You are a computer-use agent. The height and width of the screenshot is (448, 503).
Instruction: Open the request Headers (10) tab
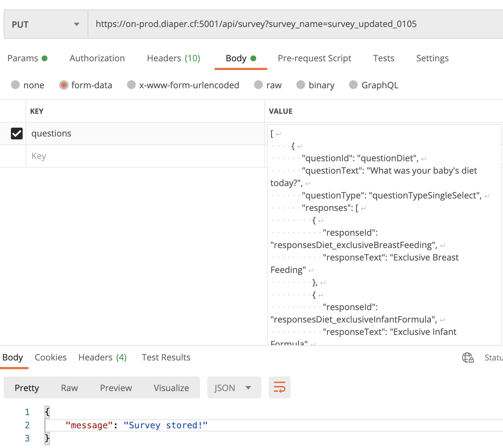click(x=173, y=58)
